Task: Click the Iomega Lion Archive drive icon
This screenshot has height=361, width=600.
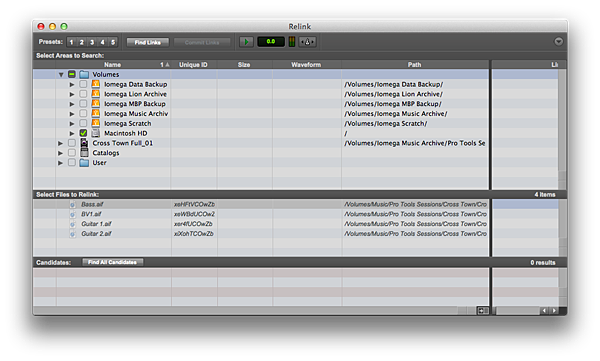Action: [96, 94]
